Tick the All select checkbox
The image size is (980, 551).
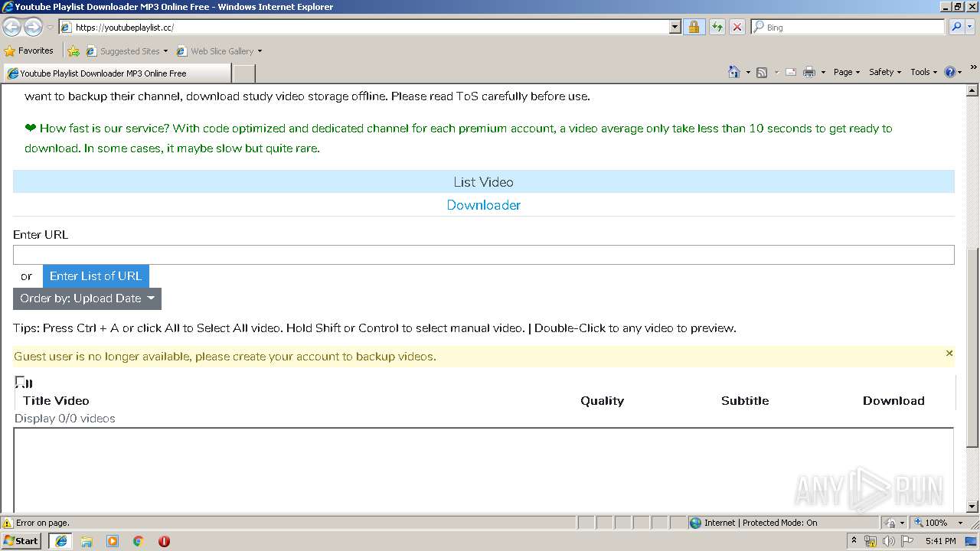tap(20, 381)
